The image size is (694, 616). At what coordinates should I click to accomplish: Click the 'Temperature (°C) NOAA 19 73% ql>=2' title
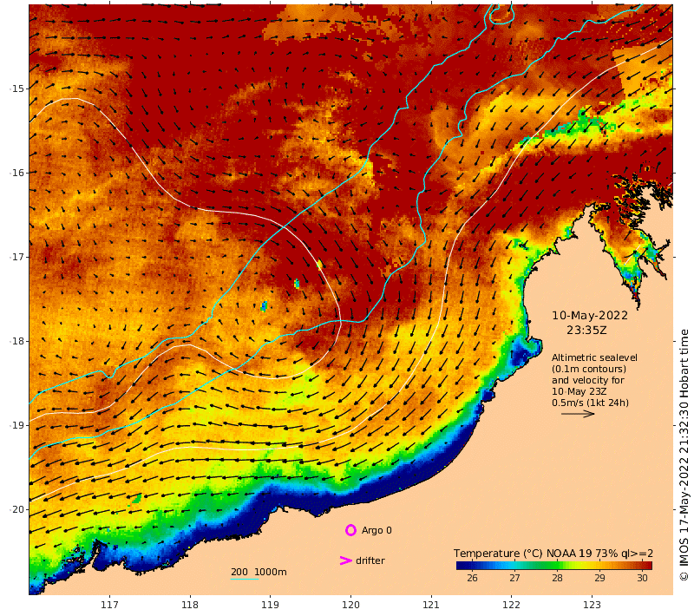pyautogui.click(x=553, y=554)
